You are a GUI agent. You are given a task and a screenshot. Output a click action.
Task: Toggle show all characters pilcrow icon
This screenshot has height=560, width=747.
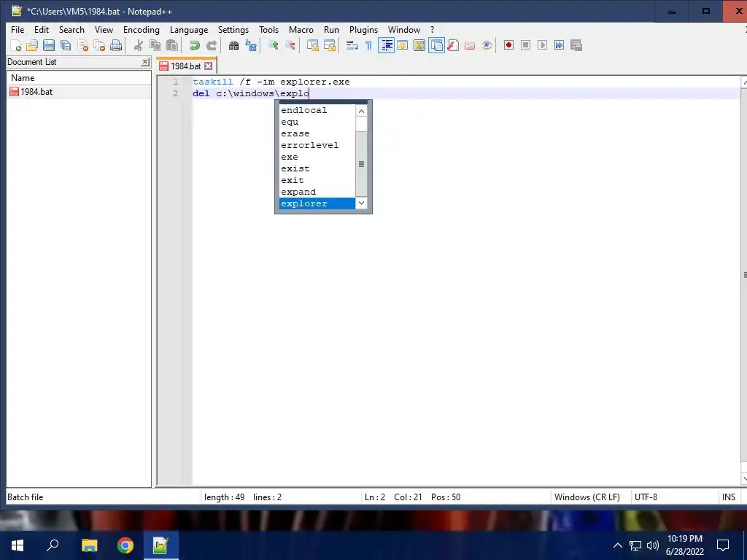[368, 45]
